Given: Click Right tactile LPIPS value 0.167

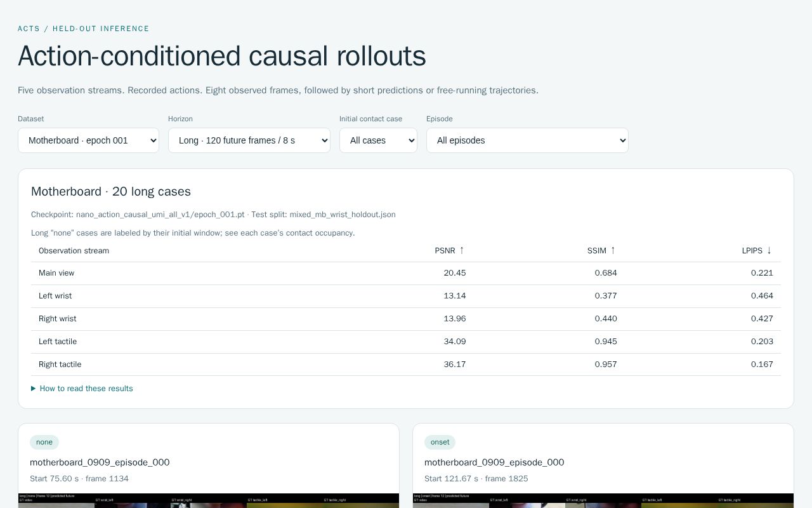Looking at the screenshot, I should [762, 364].
